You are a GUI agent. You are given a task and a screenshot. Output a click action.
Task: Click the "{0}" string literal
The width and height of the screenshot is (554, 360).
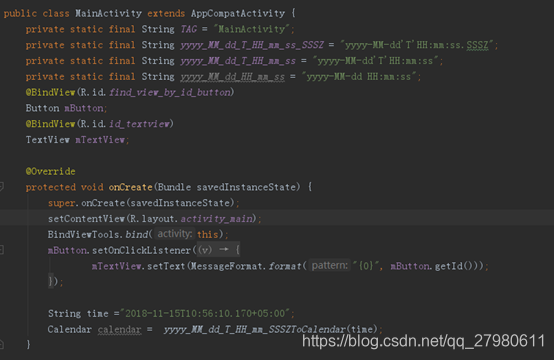(x=367, y=266)
